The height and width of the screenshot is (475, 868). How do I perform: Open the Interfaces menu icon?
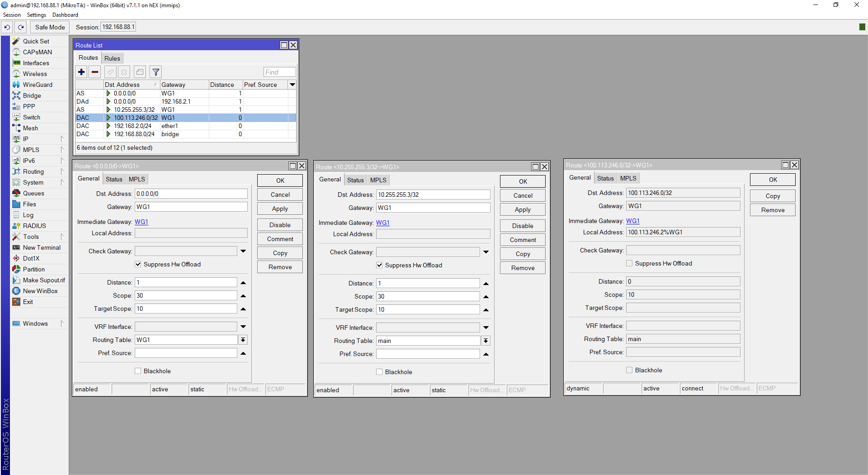(17, 63)
